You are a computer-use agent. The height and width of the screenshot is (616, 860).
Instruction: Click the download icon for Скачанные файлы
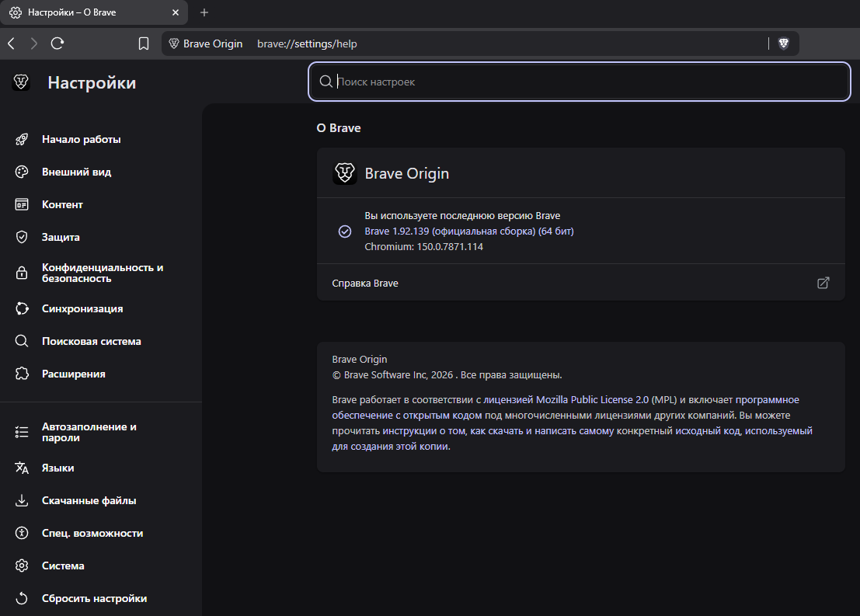(22, 500)
